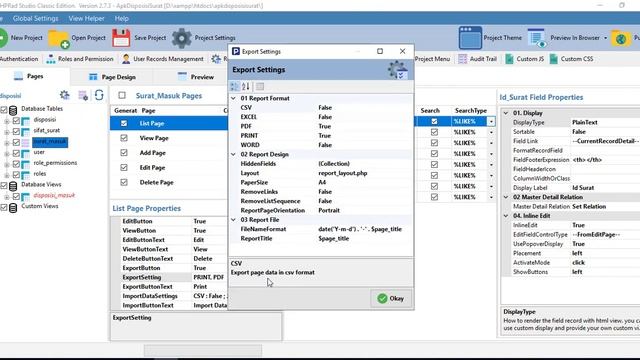The height and width of the screenshot is (360, 640).
Task: Open the Global Settings menu
Action: (36, 18)
